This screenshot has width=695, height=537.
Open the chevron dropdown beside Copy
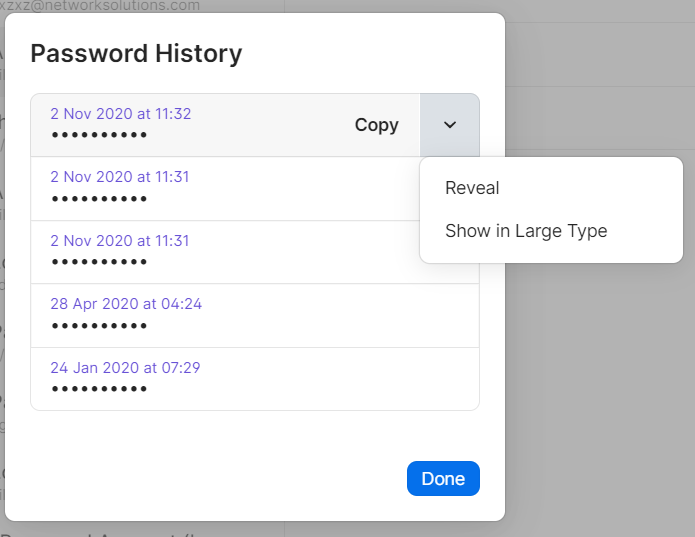pyautogui.click(x=450, y=125)
